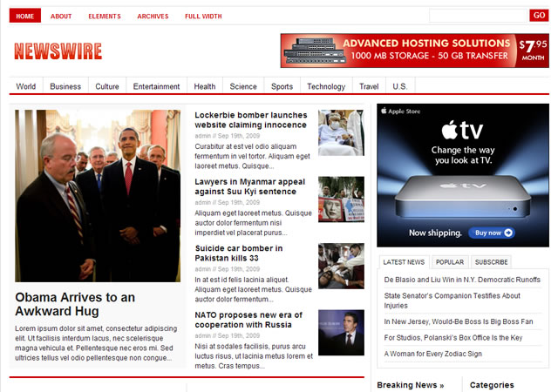Select Full Width in top menu

[203, 16]
